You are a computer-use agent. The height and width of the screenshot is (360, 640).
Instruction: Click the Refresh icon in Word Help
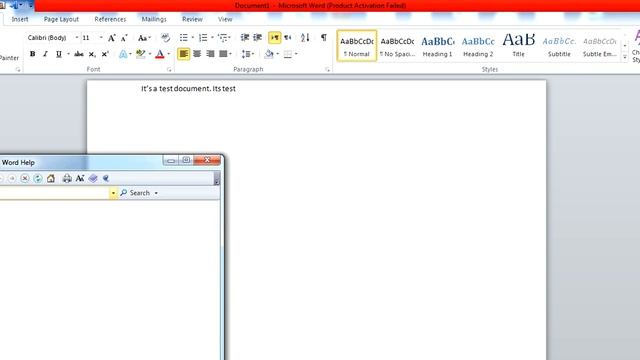coord(38,178)
